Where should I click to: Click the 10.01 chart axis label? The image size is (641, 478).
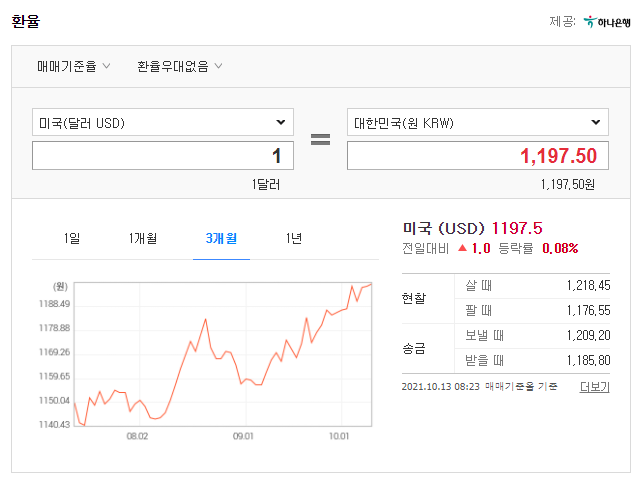[339, 436]
